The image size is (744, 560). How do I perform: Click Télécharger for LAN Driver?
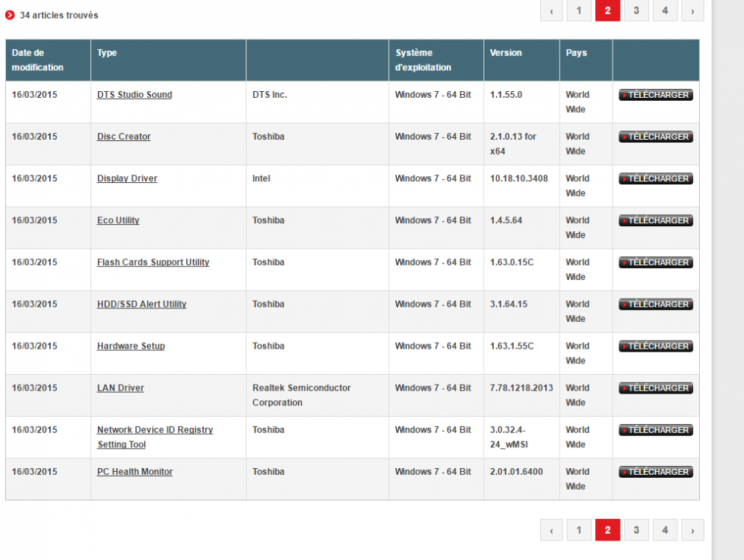coord(656,388)
